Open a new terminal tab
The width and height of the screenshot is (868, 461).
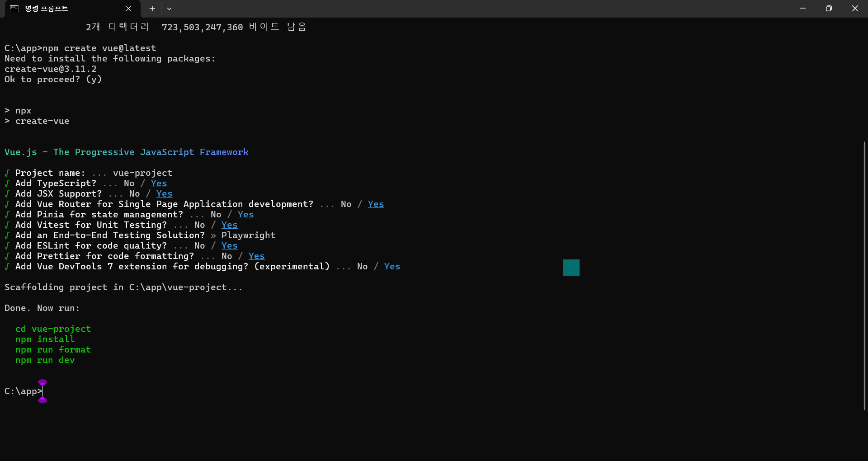pyautogui.click(x=152, y=9)
